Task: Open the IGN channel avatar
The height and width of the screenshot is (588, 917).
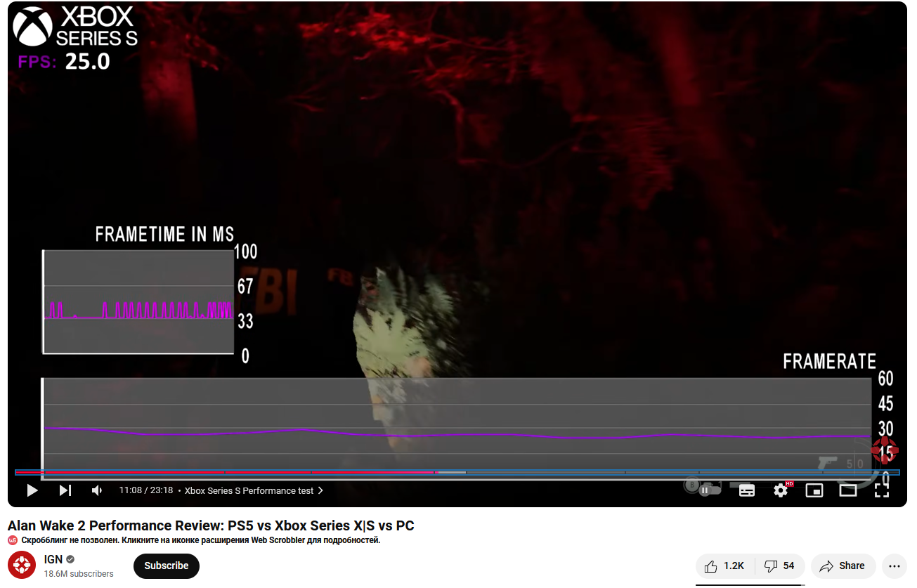Action: pos(22,566)
